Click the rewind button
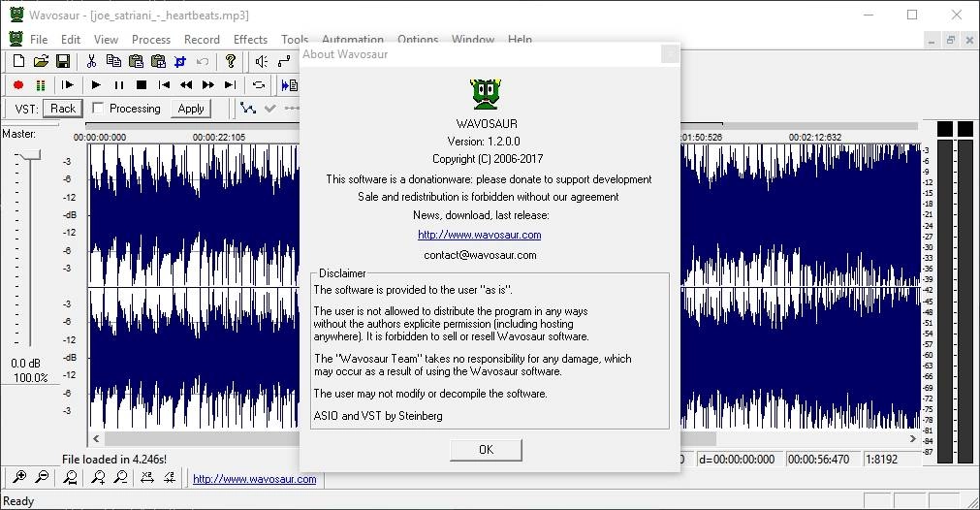 [x=185, y=84]
